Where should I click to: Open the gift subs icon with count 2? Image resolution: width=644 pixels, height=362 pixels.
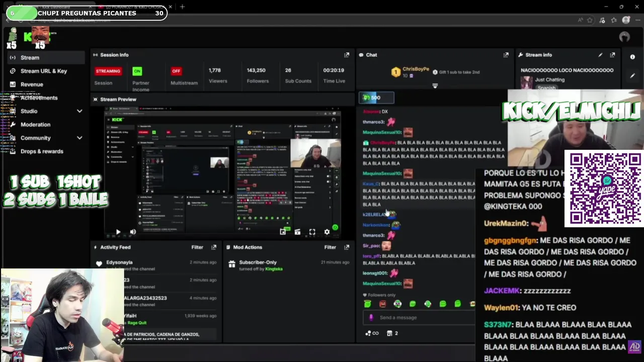392,333
